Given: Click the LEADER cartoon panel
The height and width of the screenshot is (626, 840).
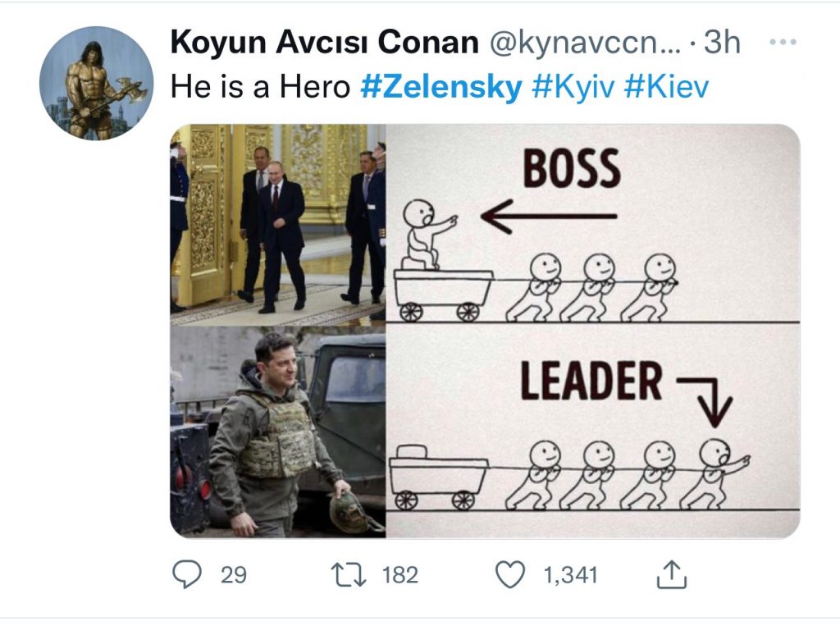Looking at the screenshot, I should click(x=592, y=432).
